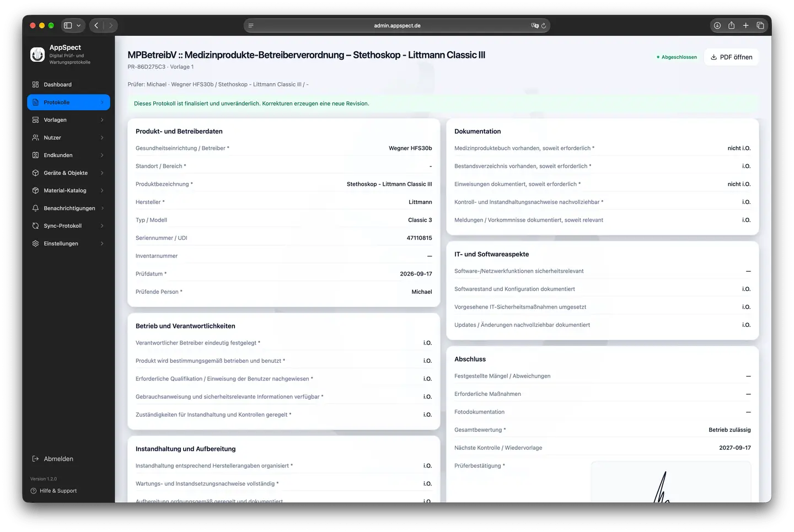
Task: Open a new browser tab with plus icon
Action: click(x=745, y=25)
